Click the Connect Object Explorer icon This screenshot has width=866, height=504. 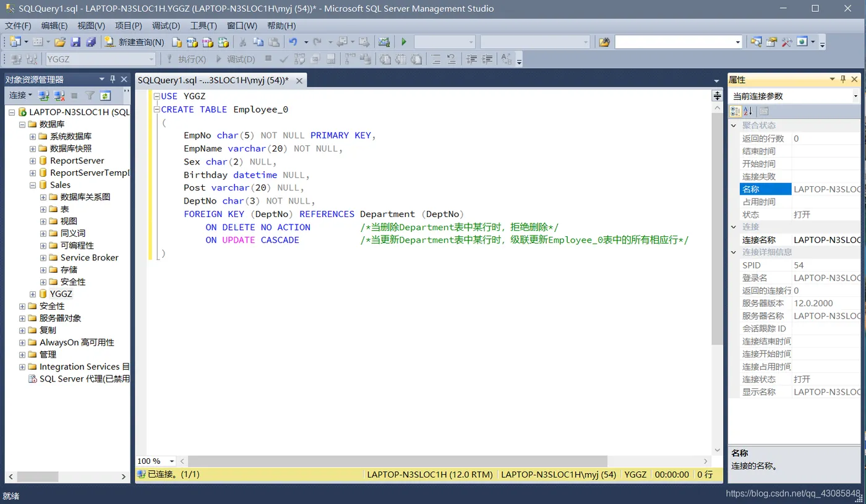44,95
